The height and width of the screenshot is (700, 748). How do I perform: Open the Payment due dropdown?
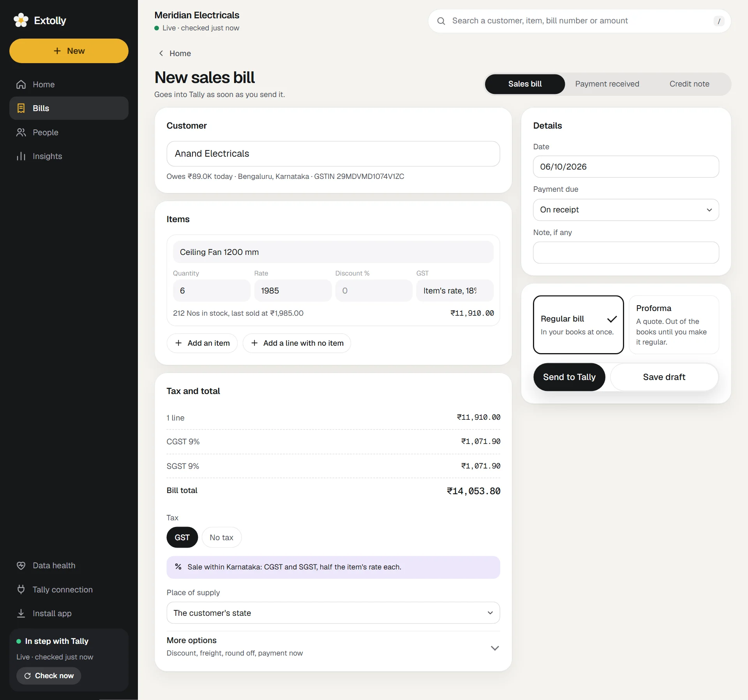(626, 210)
